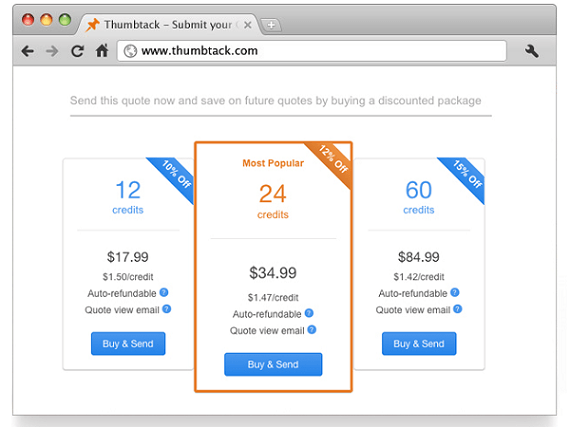Viewport: 570px width, 427px height.
Task: Click the browser back arrow
Action: pyautogui.click(x=28, y=51)
